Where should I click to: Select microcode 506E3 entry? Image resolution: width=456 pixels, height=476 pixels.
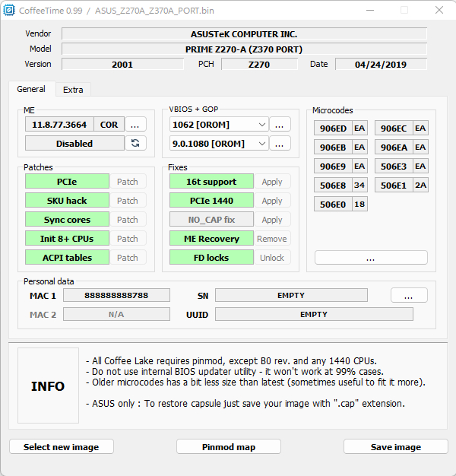click(x=401, y=166)
